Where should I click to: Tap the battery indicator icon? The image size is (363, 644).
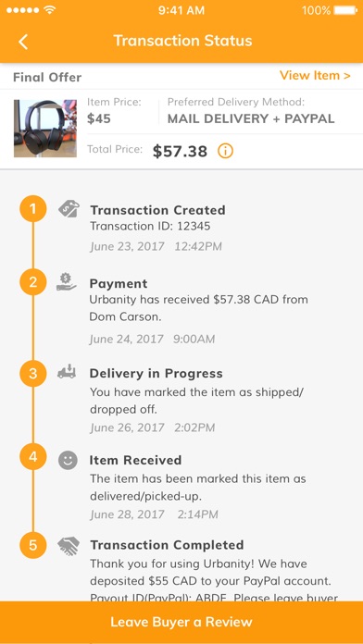[x=345, y=10]
